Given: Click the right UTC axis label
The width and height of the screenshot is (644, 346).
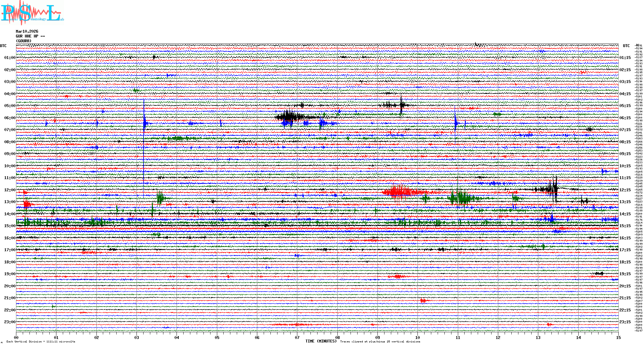Looking at the screenshot, I should pos(626,46).
